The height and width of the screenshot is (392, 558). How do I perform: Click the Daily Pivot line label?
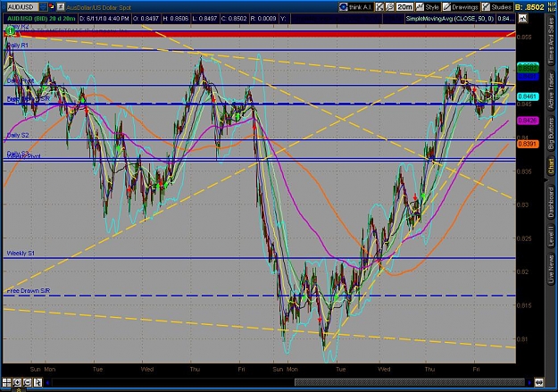21,81
